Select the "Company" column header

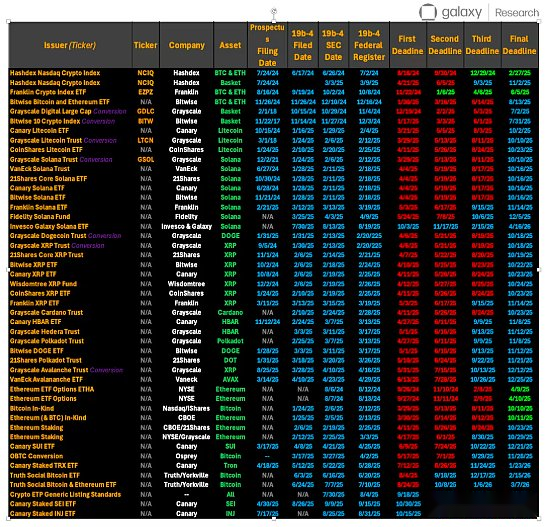186,45
